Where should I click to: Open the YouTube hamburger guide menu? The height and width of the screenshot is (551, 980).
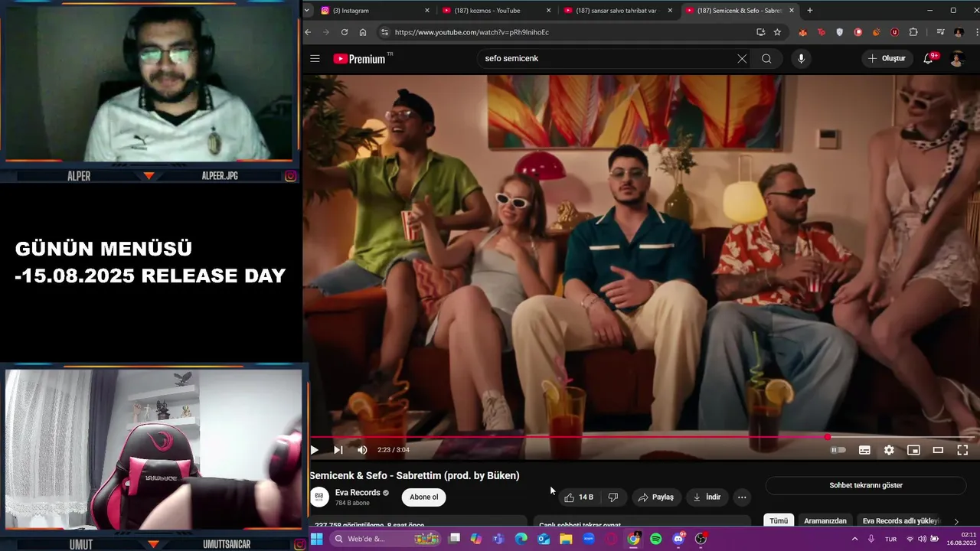pos(315,58)
